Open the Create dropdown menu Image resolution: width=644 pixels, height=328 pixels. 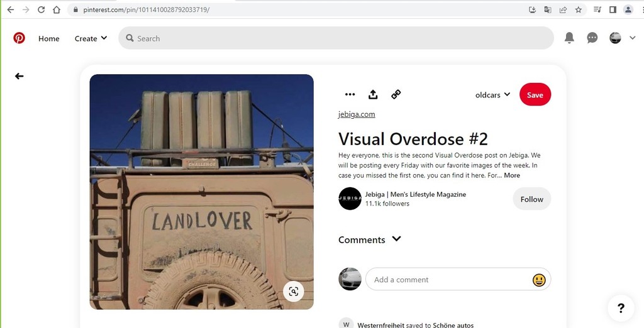click(91, 38)
